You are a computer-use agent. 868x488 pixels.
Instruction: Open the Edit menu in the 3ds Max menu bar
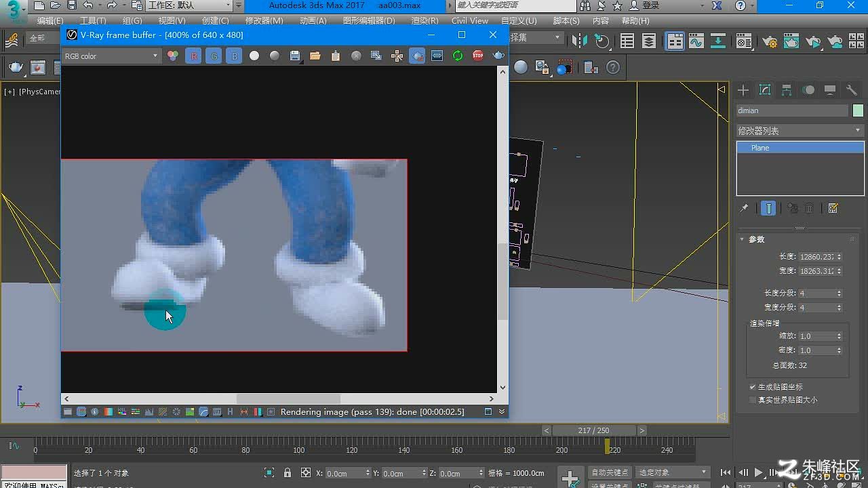pyautogui.click(x=50, y=21)
